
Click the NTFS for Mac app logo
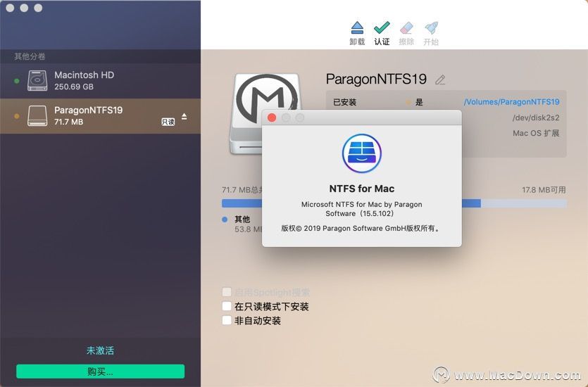pyautogui.click(x=362, y=153)
